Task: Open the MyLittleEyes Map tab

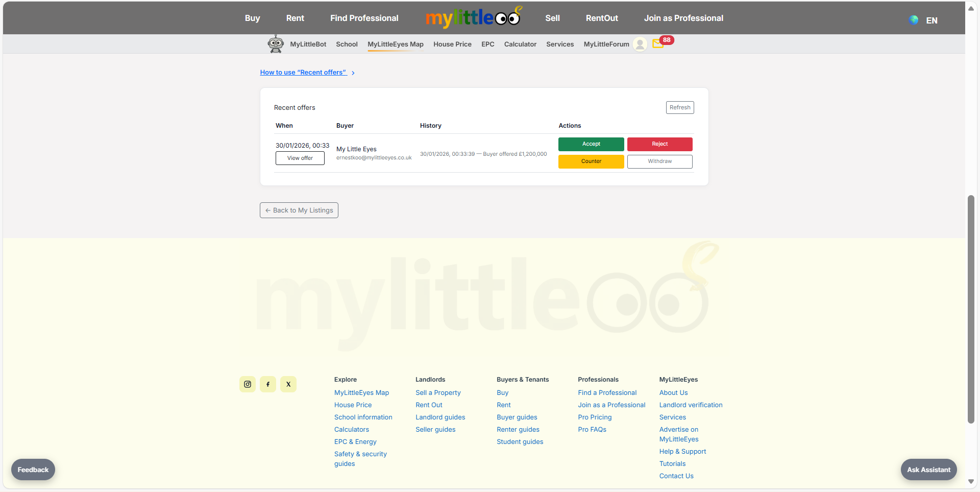Action: (396, 44)
